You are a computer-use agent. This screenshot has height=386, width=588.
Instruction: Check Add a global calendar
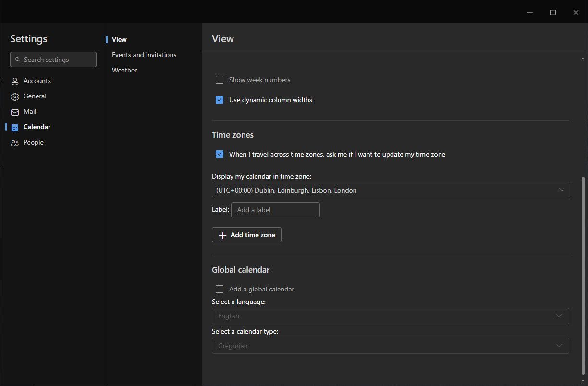(x=220, y=289)
